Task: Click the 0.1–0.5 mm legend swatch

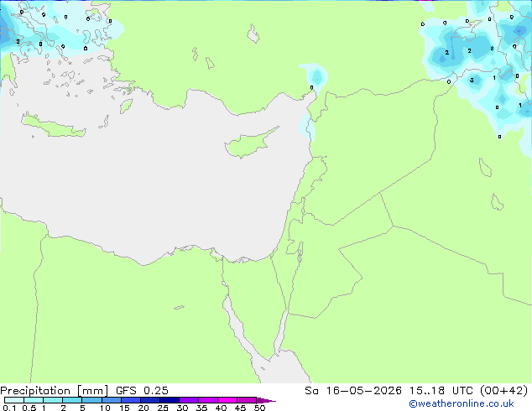Action: (x=14, y=400)
